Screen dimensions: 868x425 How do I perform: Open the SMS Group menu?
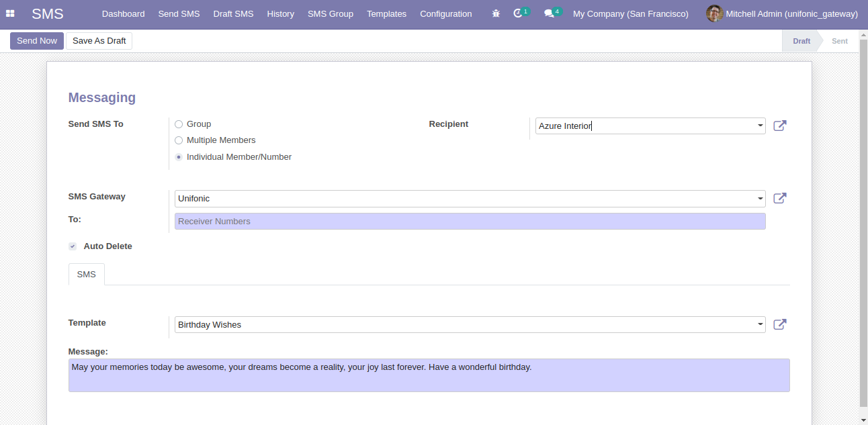(331, 13)
